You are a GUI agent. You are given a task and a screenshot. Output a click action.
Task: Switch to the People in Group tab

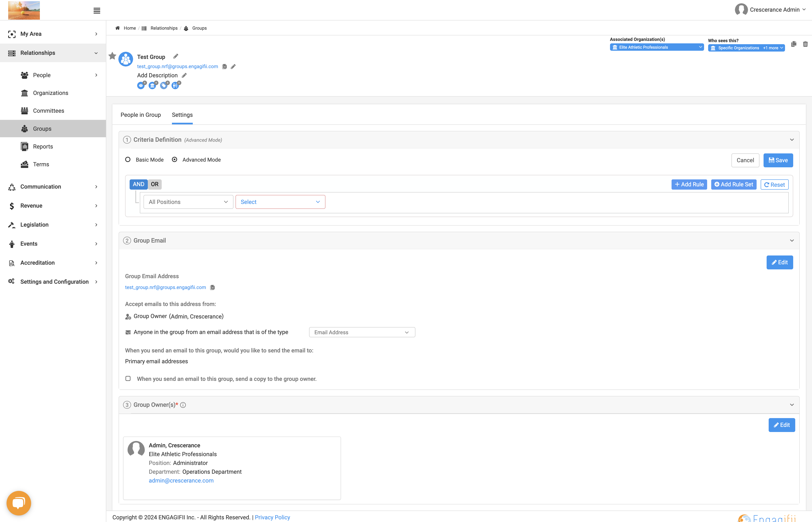[x=141, y=115]
